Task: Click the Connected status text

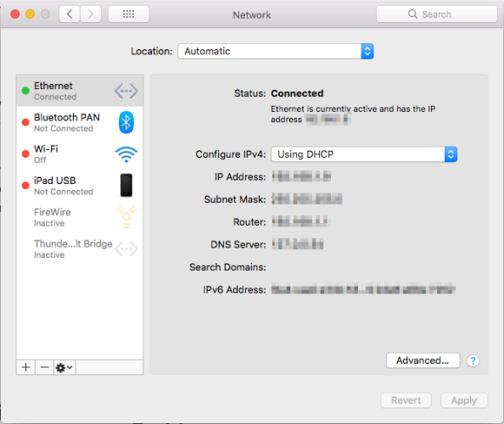Action: point(297,93)
